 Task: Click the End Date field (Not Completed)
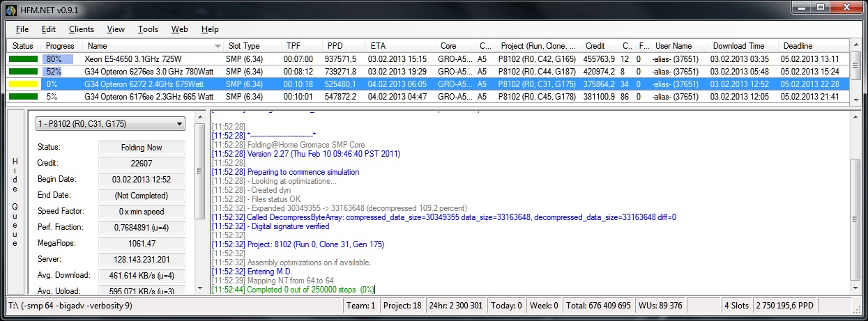click(x=142, y=196)
